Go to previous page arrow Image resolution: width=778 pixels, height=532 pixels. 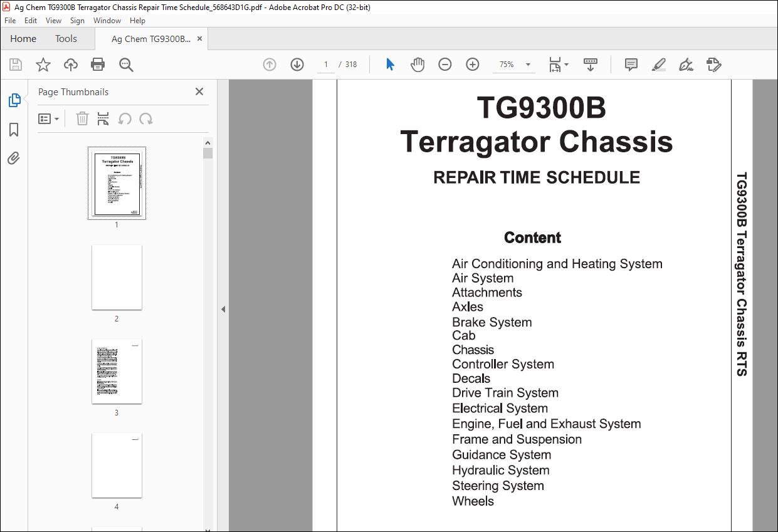pos(270,65)
